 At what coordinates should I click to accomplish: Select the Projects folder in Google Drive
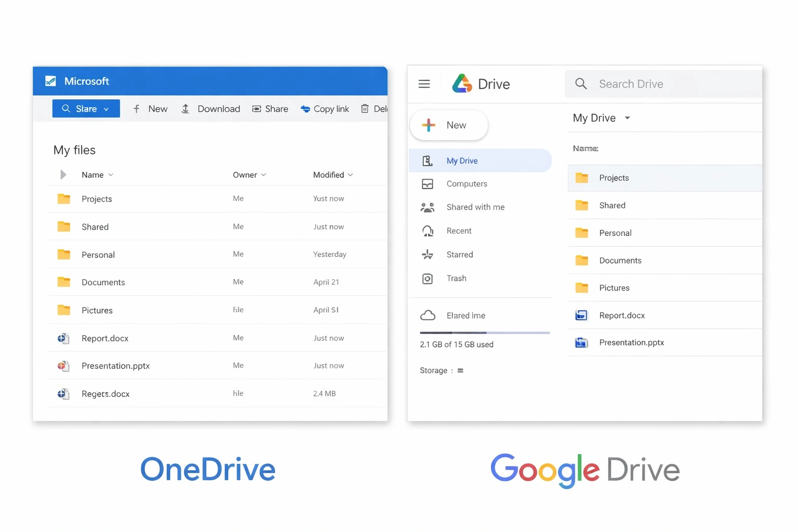(614, 178)
